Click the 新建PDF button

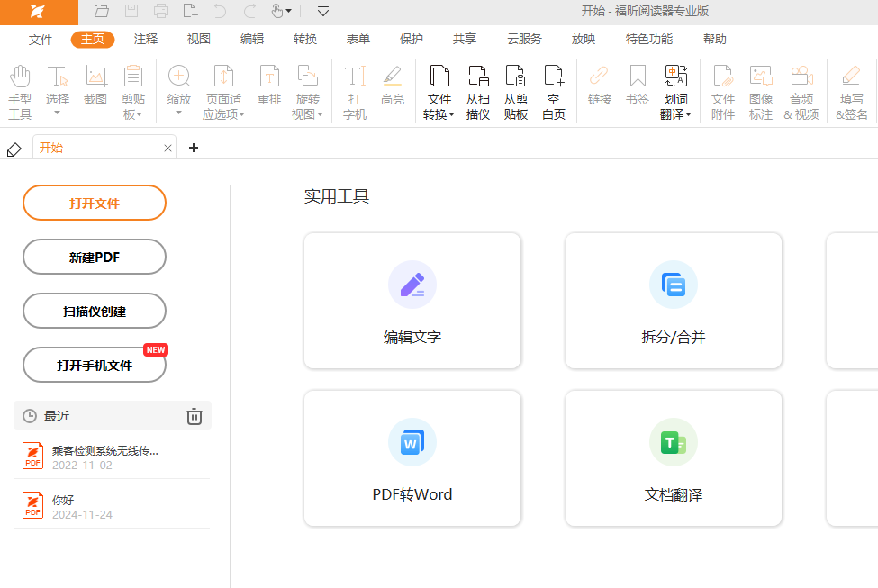click(95, 257)
